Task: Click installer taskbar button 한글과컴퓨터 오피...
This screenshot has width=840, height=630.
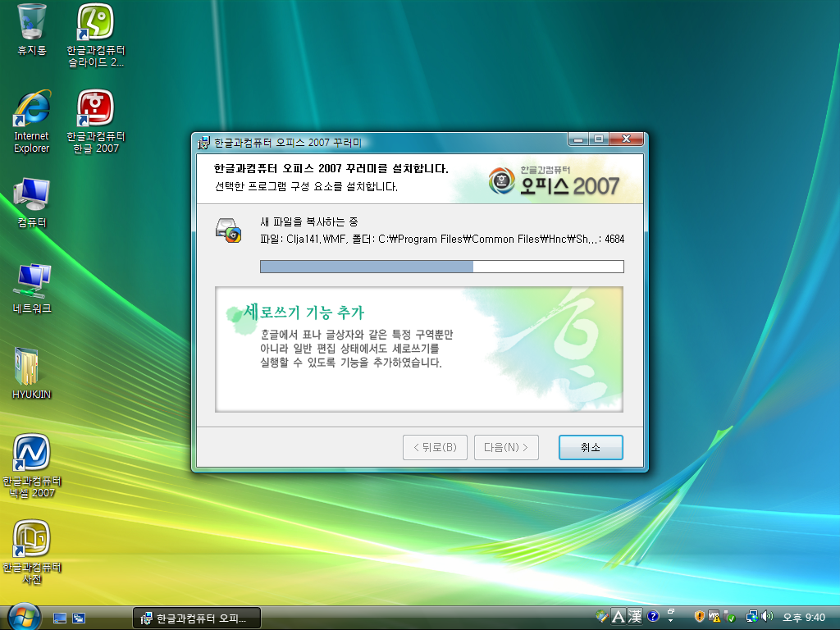Action: 197,619
